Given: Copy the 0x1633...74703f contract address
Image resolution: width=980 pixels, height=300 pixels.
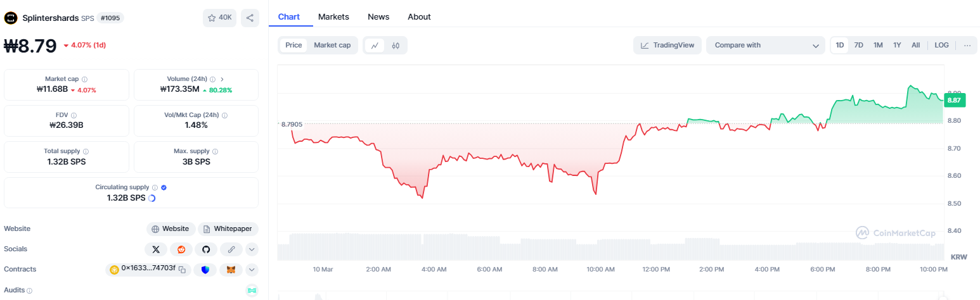Looking at the screenshot, I should pyautogui.click(x=182, y=270).
